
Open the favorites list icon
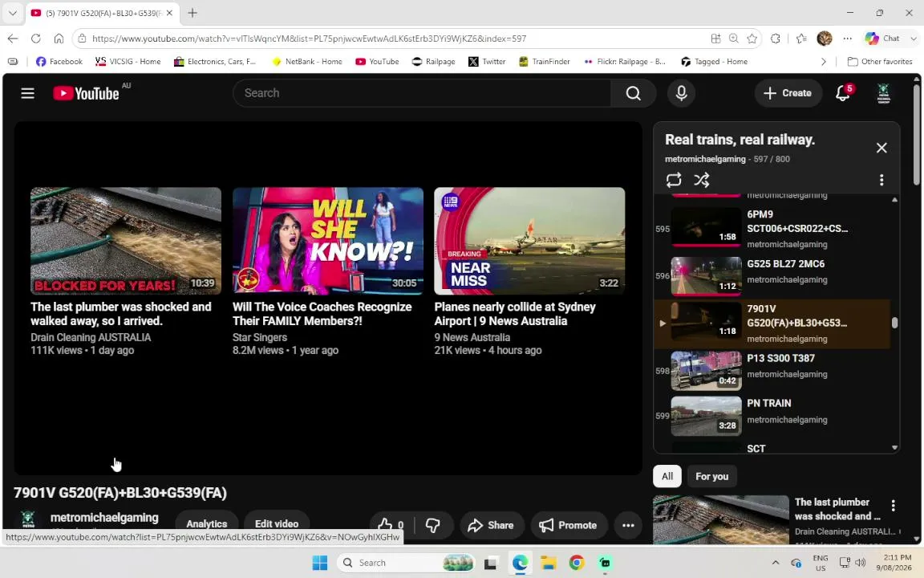[800, 39]
